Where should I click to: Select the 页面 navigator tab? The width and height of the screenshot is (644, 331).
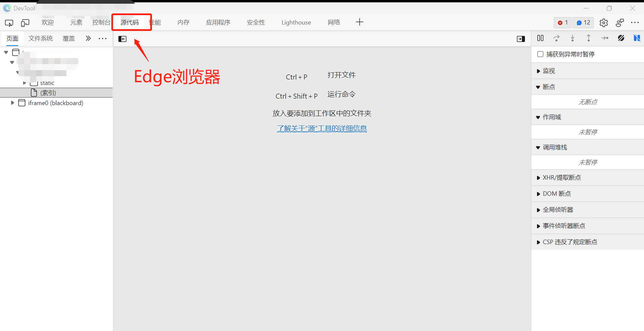click(12, 39)
